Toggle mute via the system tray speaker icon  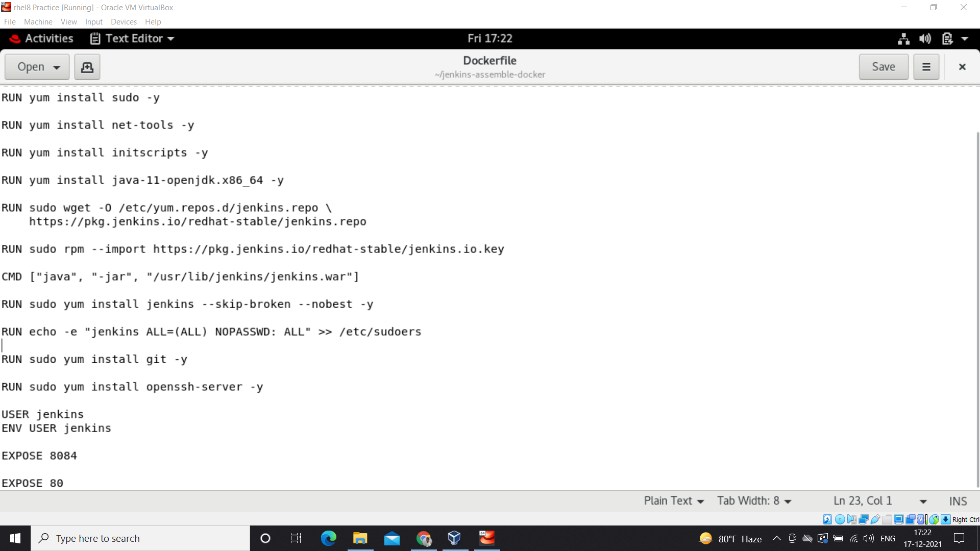click(x=869, y=538)
